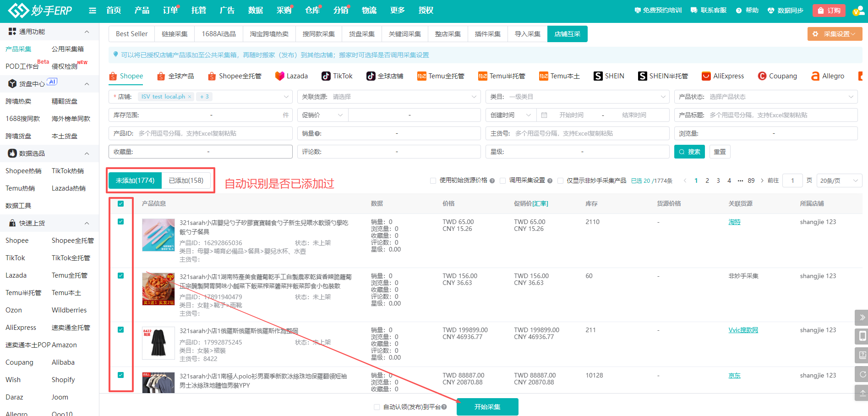Viewport: 868px width, 416px height.
Task: Open the 创建时间 time type dropdown
Action: pyautogui.click(x=511, y=115)
